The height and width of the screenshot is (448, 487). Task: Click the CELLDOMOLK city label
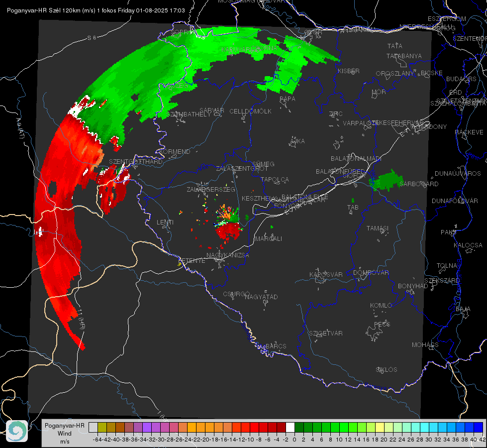point(250,112)
